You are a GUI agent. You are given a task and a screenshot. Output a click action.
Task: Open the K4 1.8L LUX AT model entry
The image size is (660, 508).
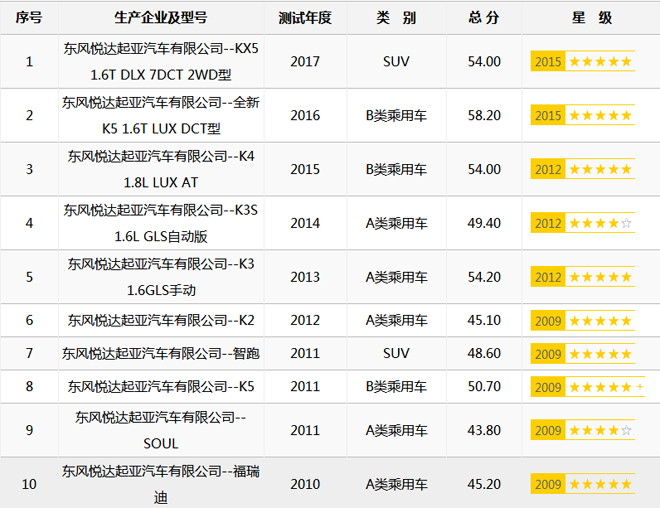pos(161,169)
